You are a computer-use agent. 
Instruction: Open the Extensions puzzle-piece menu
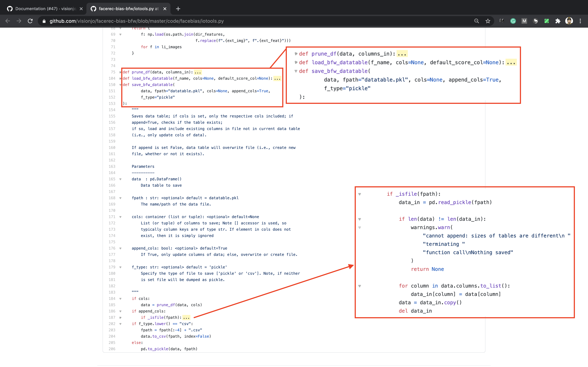(558, 21)
